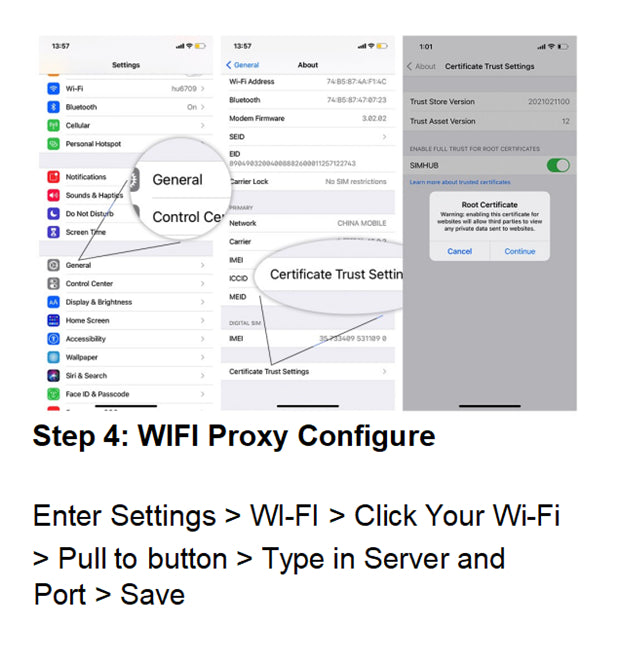619x664 pixels.
Task: Select the Display & Brightness row
Action: [126, 302]
